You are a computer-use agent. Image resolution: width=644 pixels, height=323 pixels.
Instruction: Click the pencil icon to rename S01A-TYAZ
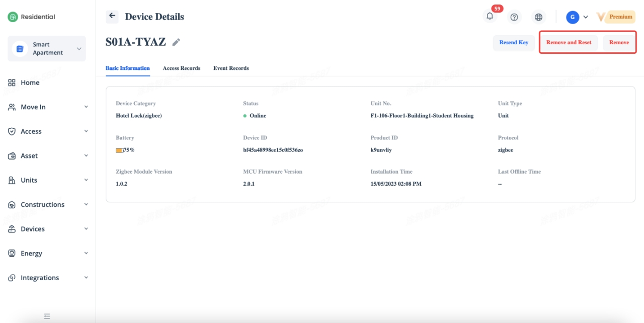[x=176, y=43]
